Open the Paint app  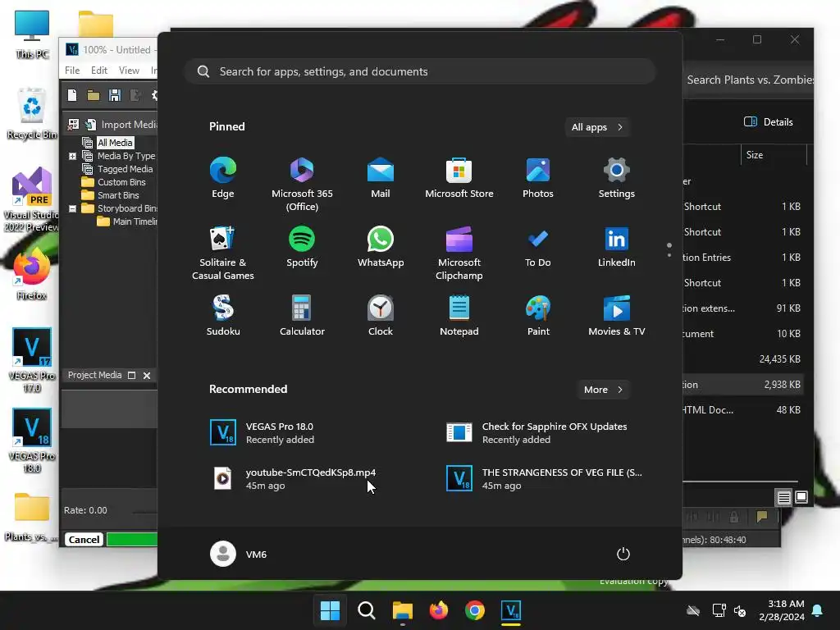click(538, 316)
